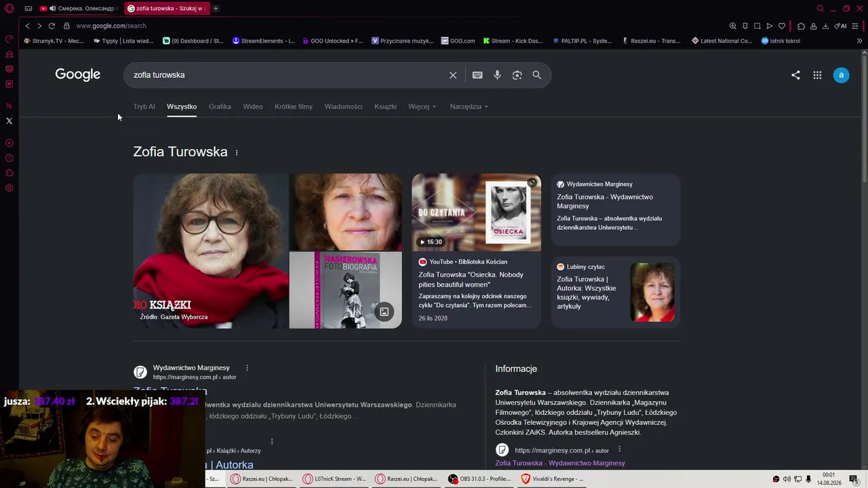Open the Opera sidebar settings gear

pyautogui.click(x=9, y=188)
